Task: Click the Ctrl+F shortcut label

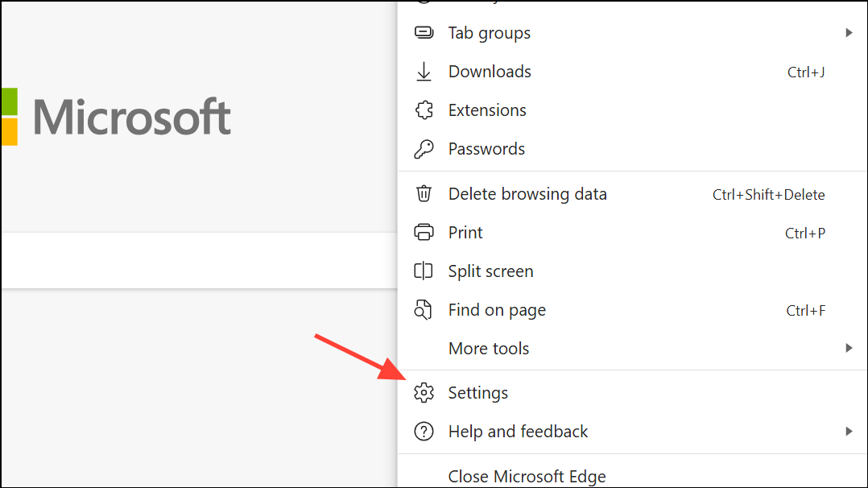Action: click(805, 311)
